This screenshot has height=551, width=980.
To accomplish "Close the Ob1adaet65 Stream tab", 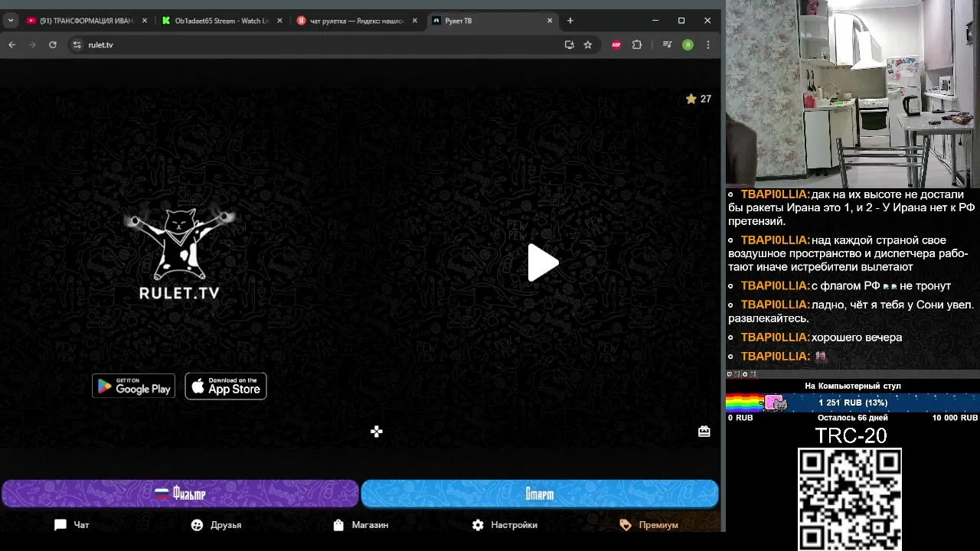I will [279, 21].
